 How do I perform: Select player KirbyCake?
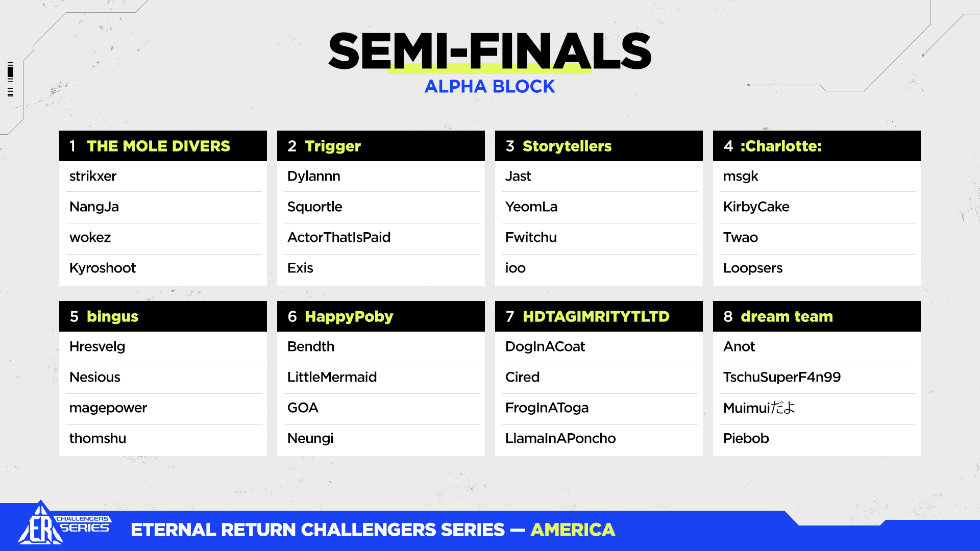pos(756,207)
